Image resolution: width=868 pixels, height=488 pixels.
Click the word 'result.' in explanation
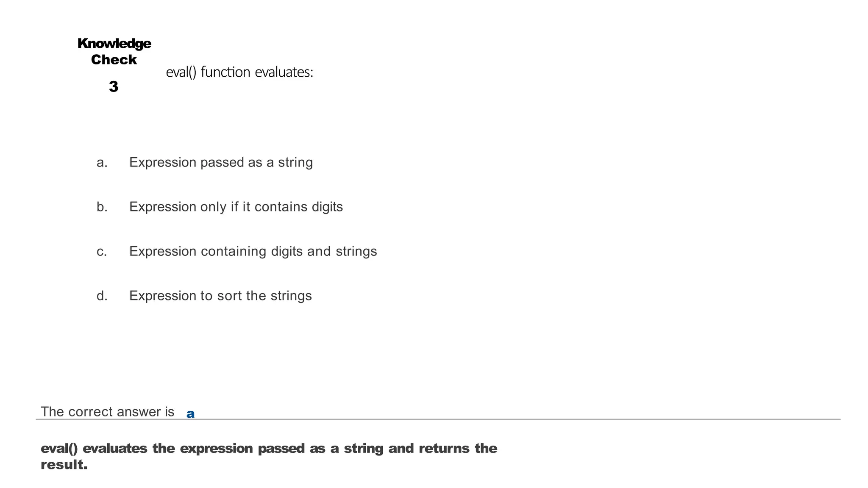tap(64, 465)
